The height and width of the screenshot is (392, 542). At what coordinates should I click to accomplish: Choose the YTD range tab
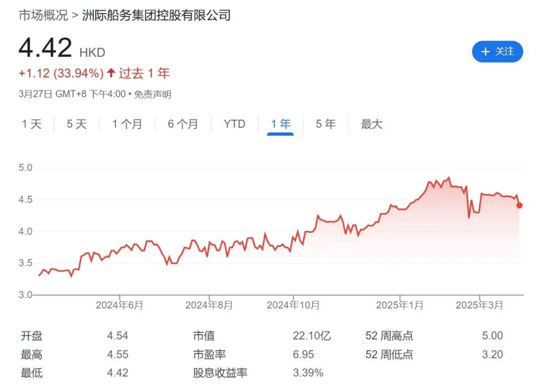234,124
